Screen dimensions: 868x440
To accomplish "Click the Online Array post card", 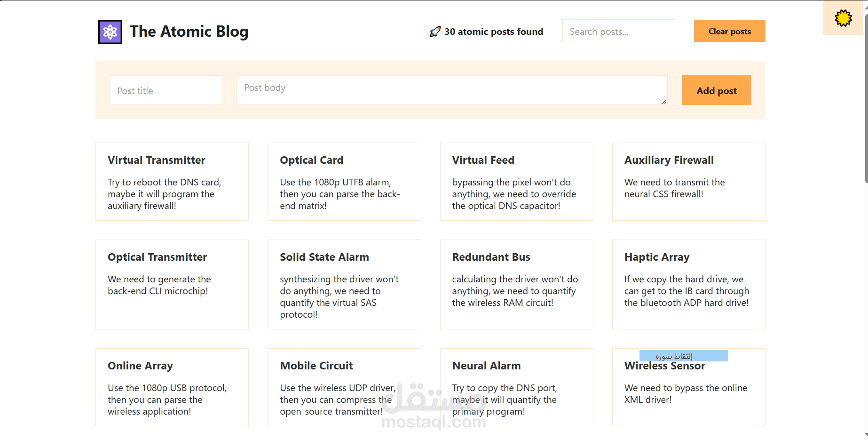I will click(x=172, y=387).
